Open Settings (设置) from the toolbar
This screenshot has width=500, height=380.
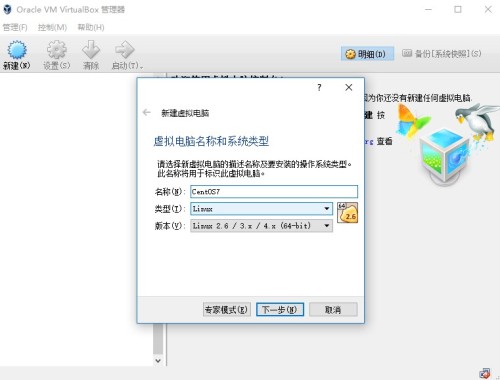(57, 50)
